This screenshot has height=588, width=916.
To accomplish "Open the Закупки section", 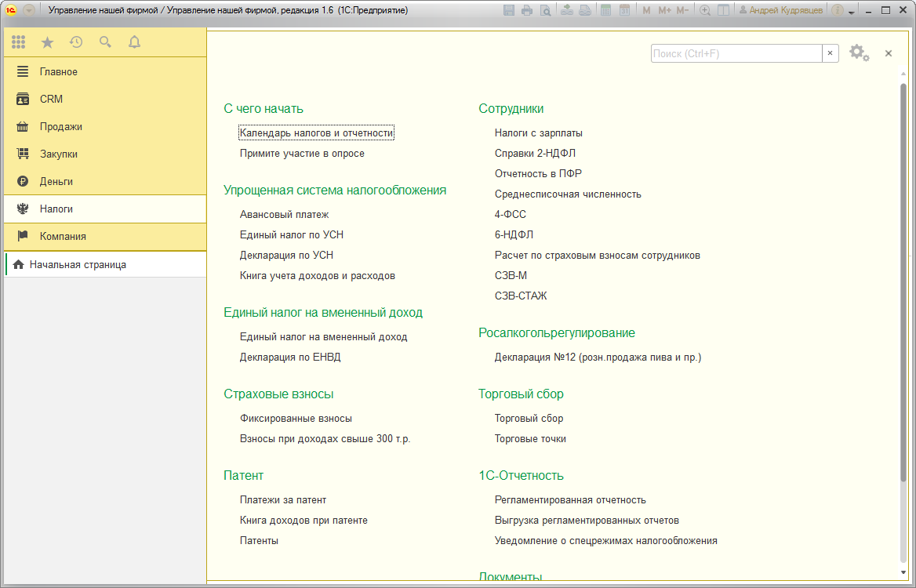I will [105, 154].
